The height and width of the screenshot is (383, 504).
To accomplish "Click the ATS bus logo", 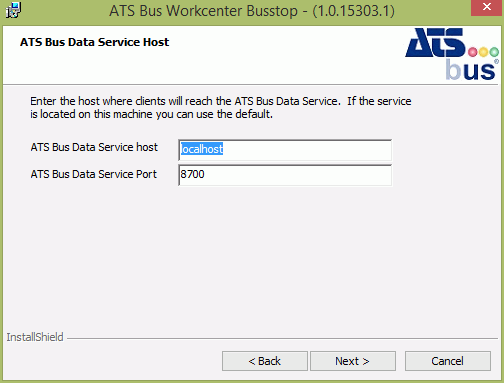I will (x=452, y=54).
